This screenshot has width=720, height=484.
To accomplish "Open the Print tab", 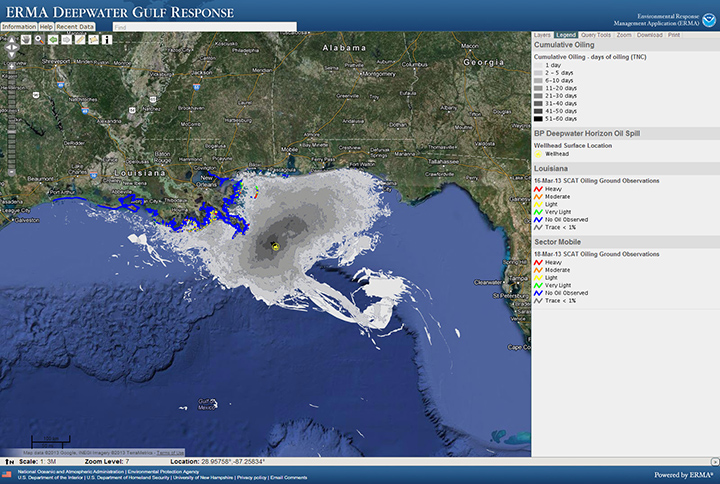I will pos(674,35).
